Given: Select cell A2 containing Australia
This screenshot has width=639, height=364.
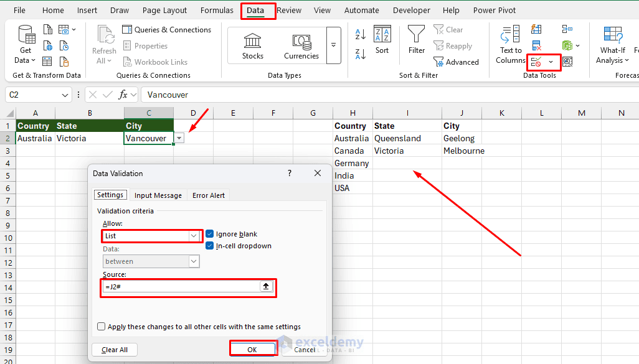Looking at the screenshot, I should [x=35, y=138].
